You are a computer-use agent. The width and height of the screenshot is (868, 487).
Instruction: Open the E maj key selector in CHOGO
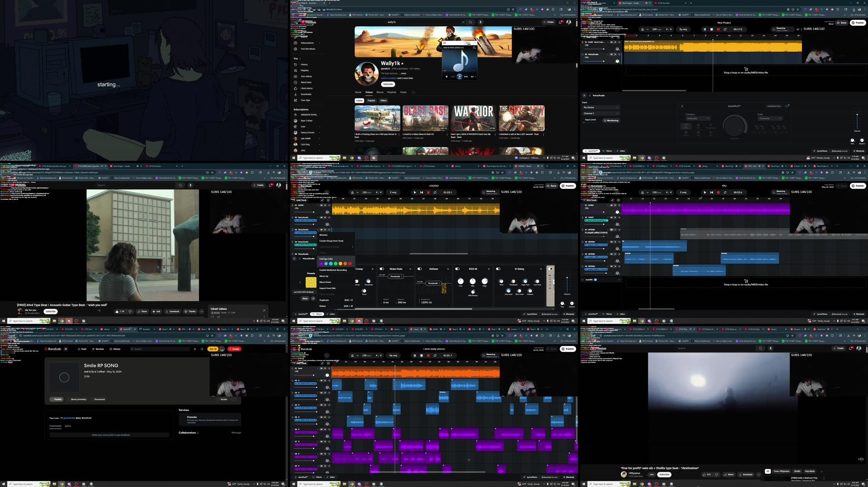click(393, 192)
